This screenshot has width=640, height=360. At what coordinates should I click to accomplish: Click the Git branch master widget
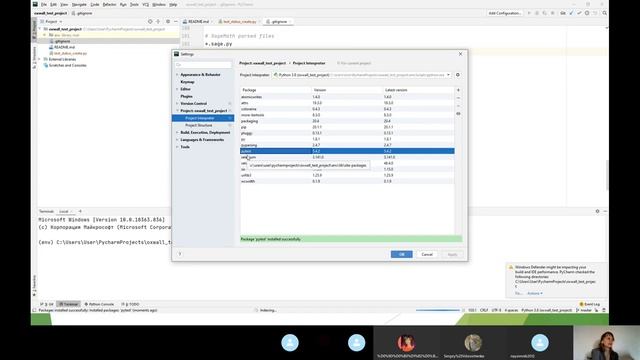pos(584,310)
